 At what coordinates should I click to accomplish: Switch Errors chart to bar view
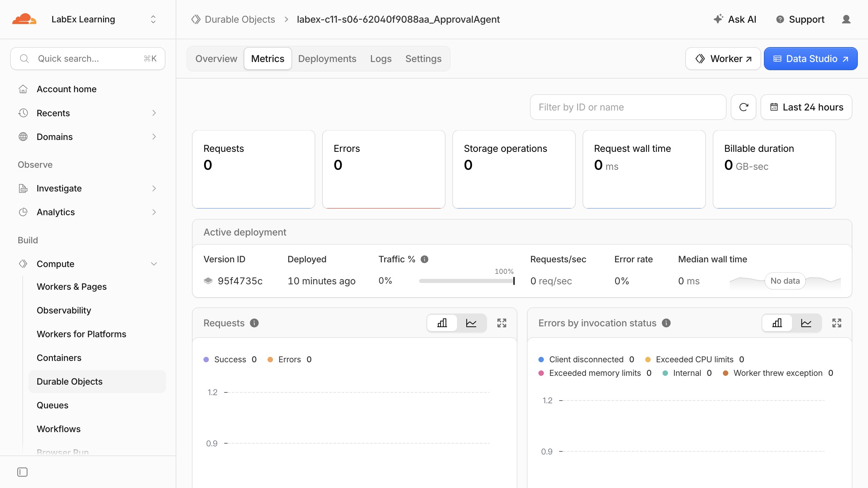click(777, 323)
